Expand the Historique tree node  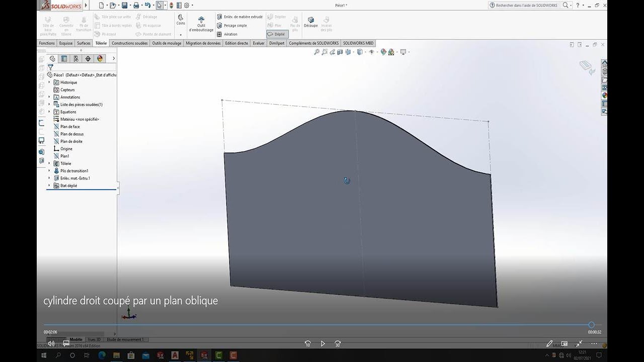coord(49,82)
